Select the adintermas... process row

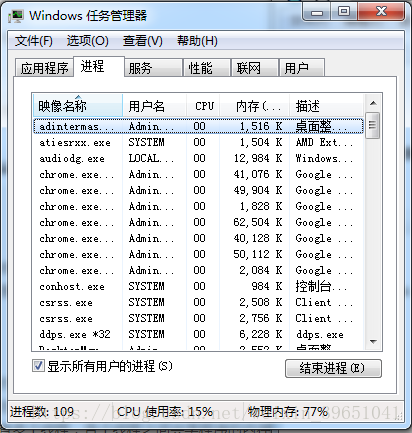click(198, 126)
